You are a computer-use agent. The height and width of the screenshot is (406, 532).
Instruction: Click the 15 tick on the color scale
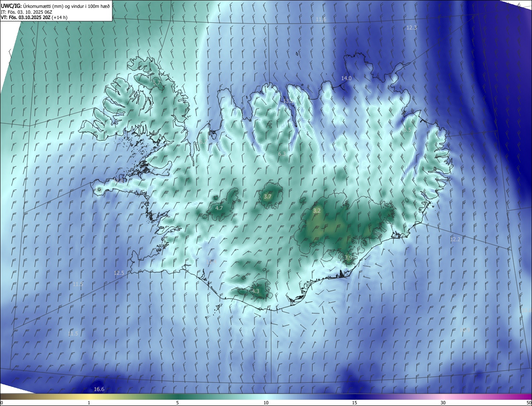tap(355, 403)
